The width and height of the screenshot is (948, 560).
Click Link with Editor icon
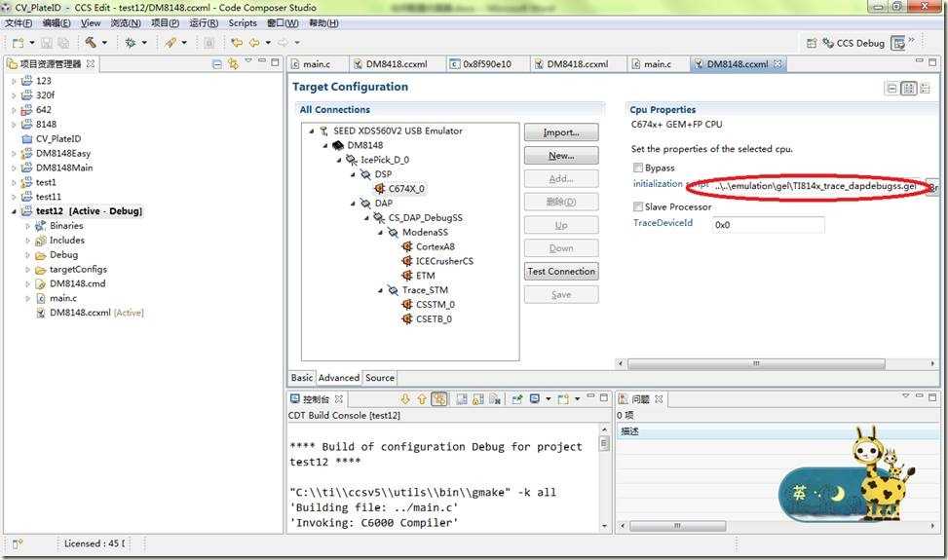[x=233, y=64]
